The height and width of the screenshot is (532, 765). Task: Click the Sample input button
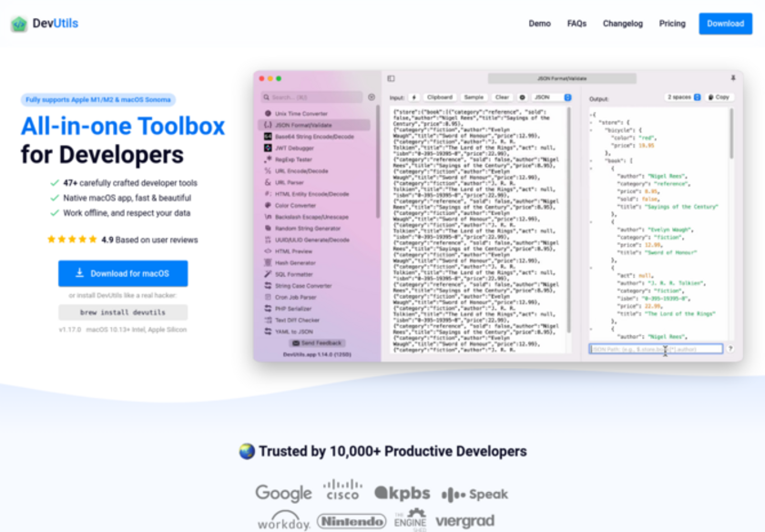click(474, 97)
